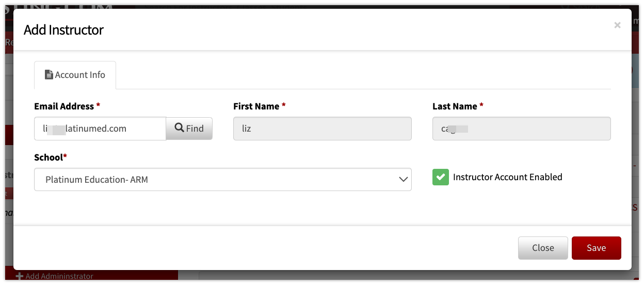This screenshot has height=285, width=644.
Task: Click the document icon on Account Info tab
Action: 49,75
